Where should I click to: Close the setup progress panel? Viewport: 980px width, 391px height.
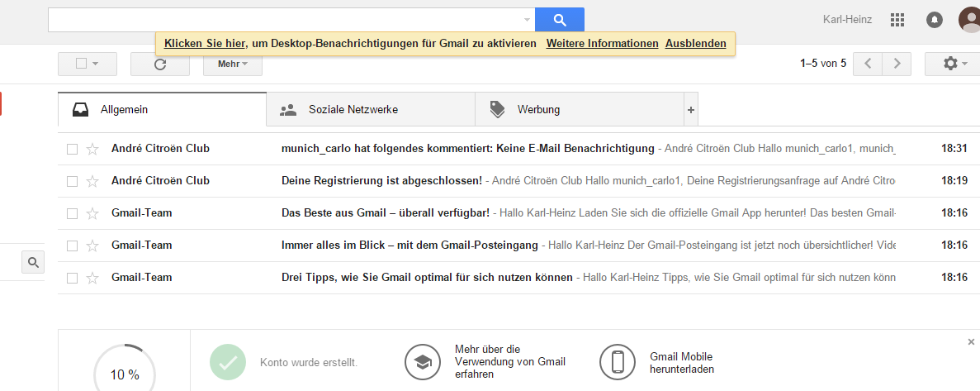(x=971, y=341)
